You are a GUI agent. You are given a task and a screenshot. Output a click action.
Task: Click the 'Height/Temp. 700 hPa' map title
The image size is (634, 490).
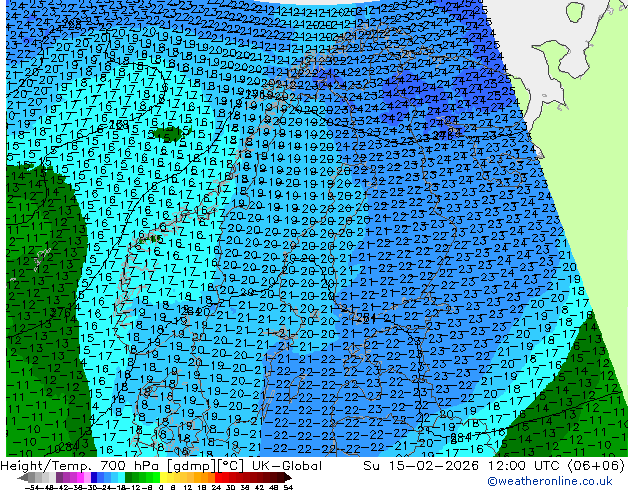[81, 466]
